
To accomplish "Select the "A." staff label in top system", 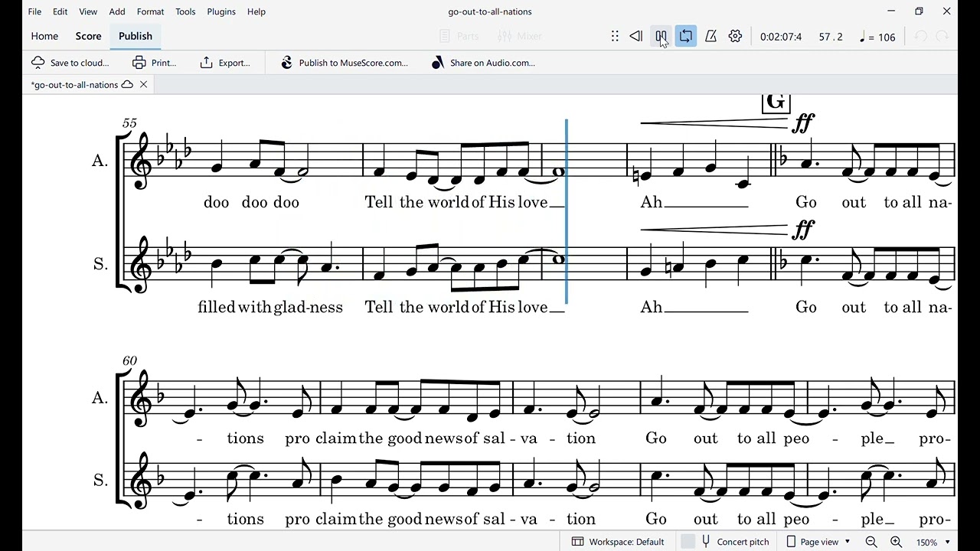I will click(x=100, y=161).
